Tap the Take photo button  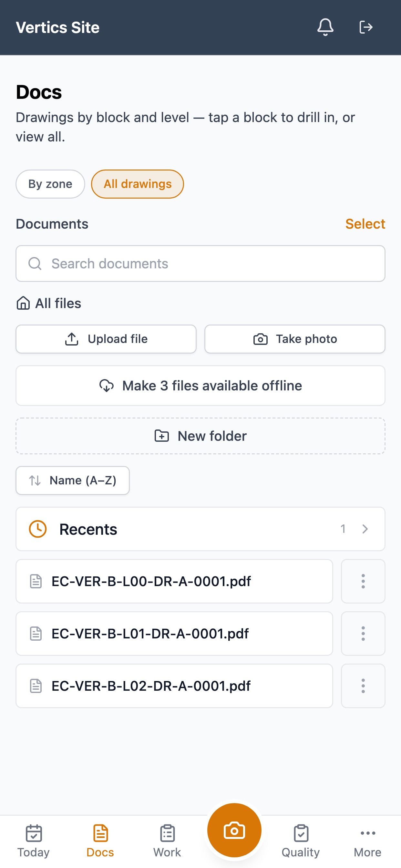(295, 339)
